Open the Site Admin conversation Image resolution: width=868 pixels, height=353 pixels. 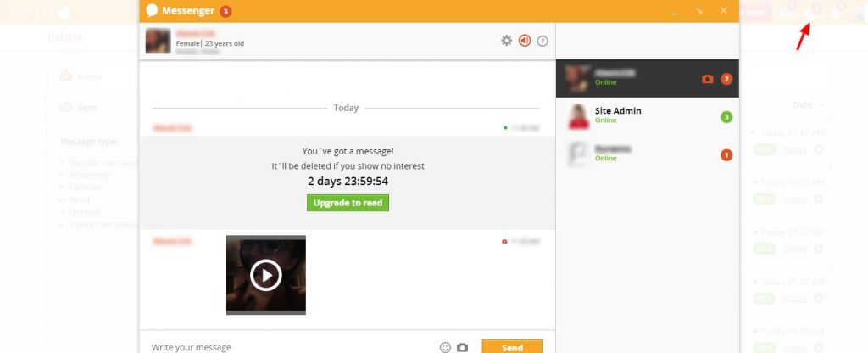tap(647, 115)
